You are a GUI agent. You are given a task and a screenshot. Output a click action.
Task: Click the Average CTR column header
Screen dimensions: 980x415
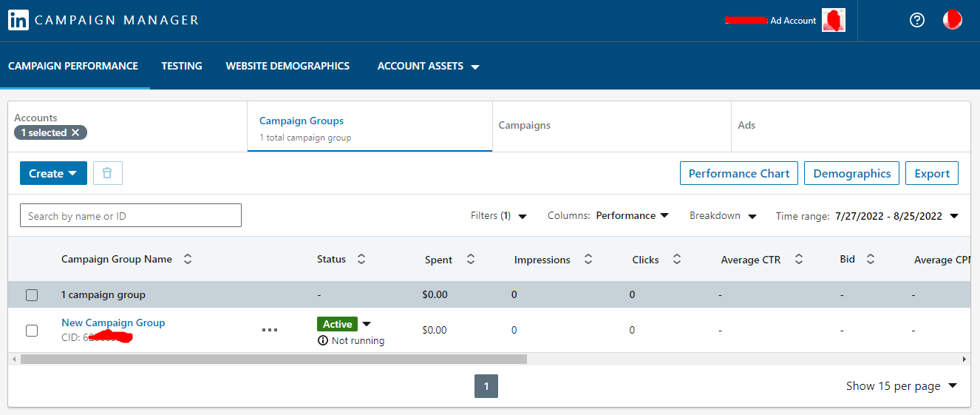[x=751, y=260]
